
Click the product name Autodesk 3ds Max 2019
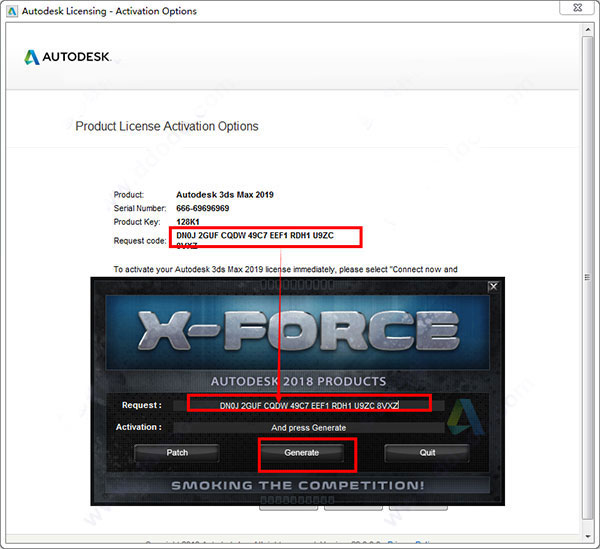225,195
